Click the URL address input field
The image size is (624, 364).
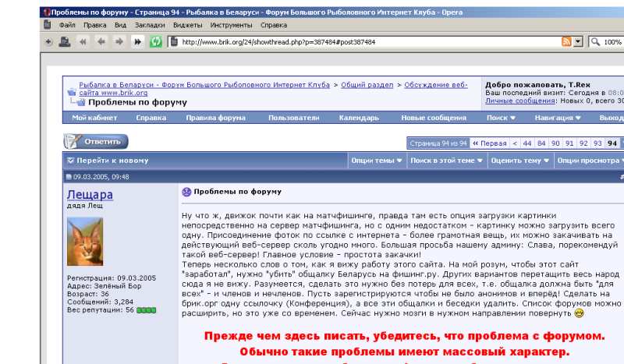(367, 41)
